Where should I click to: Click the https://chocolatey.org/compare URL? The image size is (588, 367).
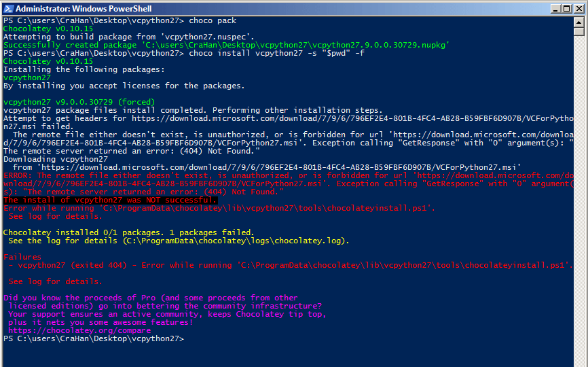coord(79,330)
